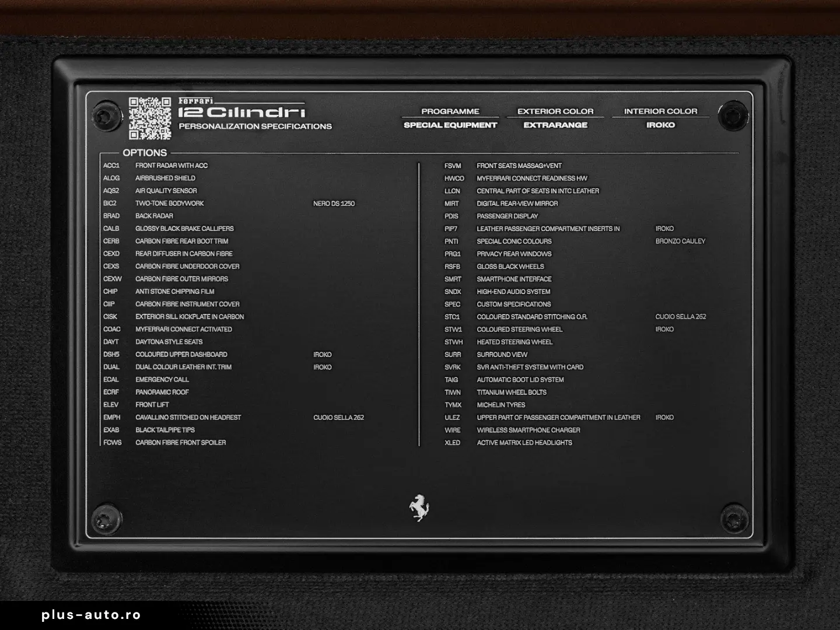The width and height of the screenshot is (840, 630).
Task: Click the bottom-right mounting screw
Action: [x=733, y=519]
